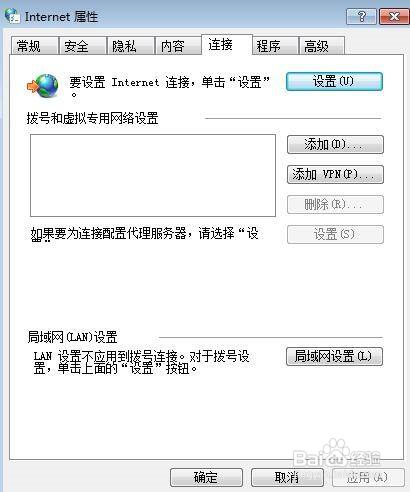Click the proxy 设置(S) button

[335, 234]
